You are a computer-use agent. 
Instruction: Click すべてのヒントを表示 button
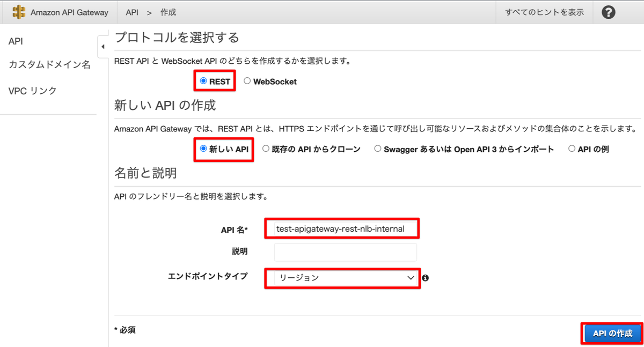[544, 12]
